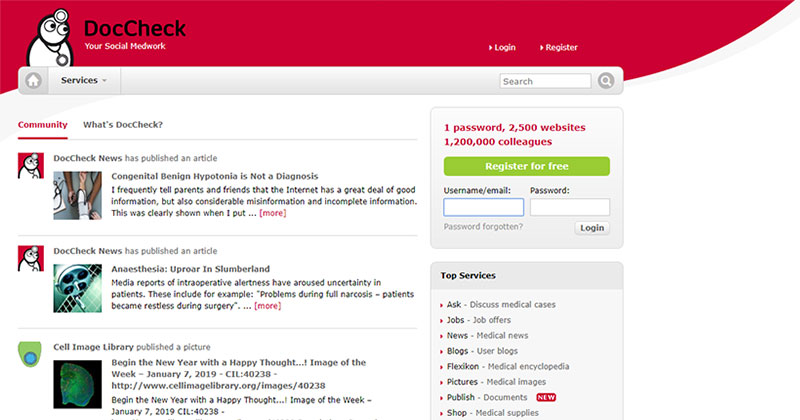
Task: Click the red NEW badge beside Publish
Action: pos(546,397)
